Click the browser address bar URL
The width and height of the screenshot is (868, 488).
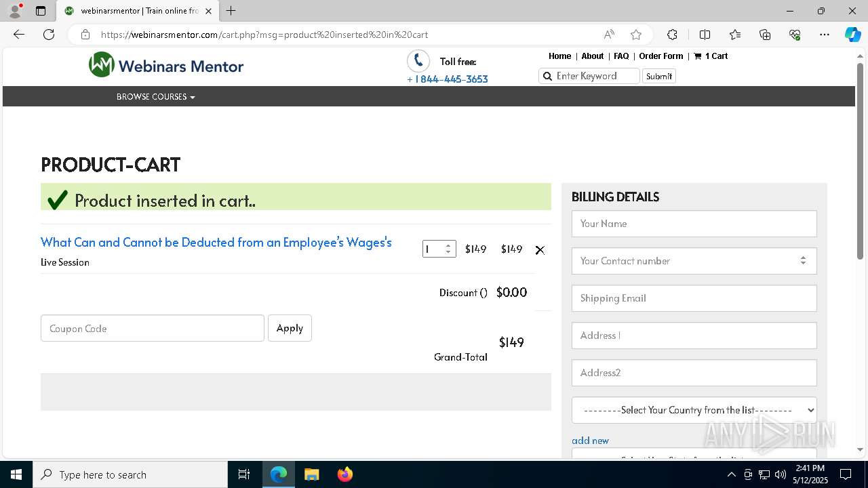pos(264,35)
